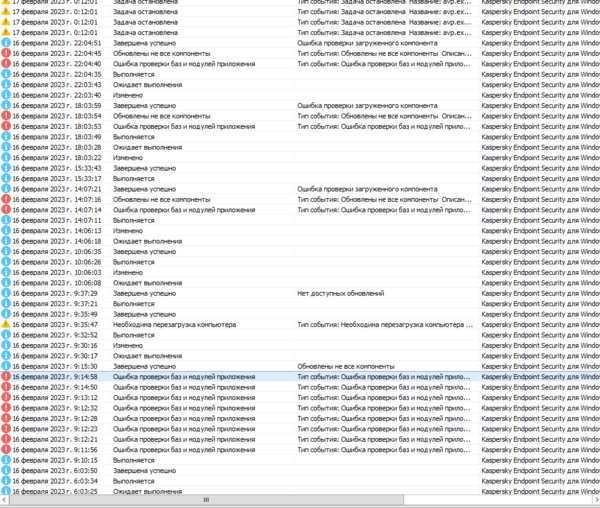The image size is (600, 508).
Task: Click the event 'Необходима перезагрузка компьютера'
Action: [174, 324]
